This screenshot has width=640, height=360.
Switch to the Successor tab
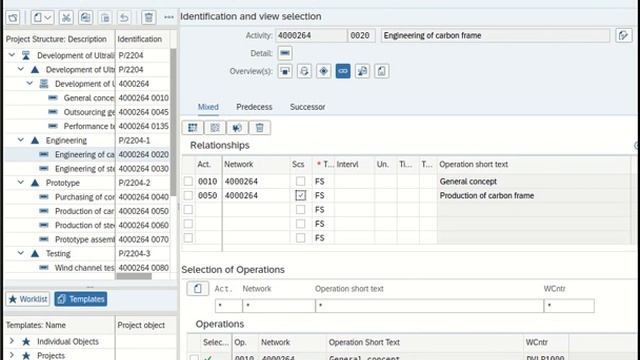pyautogui.click(x=307, y=107)
